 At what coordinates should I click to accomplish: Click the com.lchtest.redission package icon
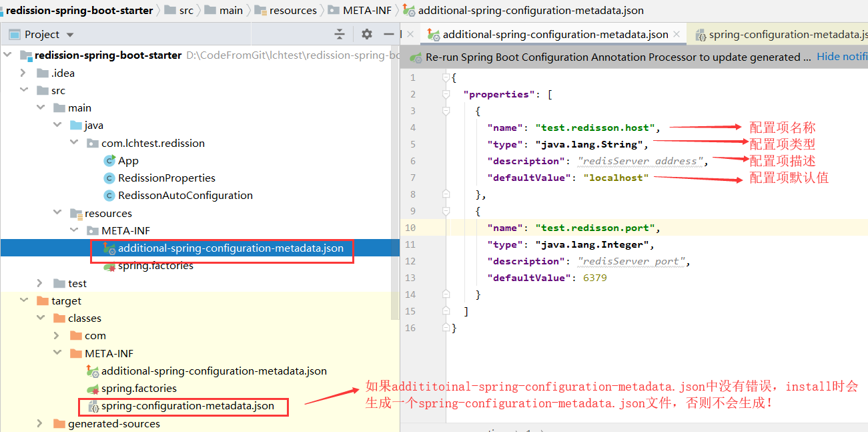click(93, 143)
